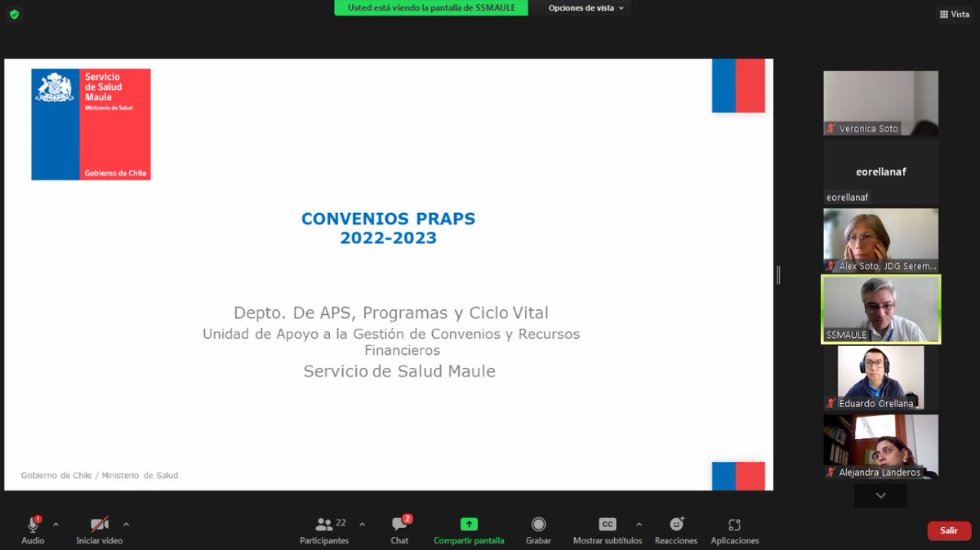Click the green encryption shield icon
This screenshot has width=980, height=550.
pyautogui.click(x=14, y=14)
